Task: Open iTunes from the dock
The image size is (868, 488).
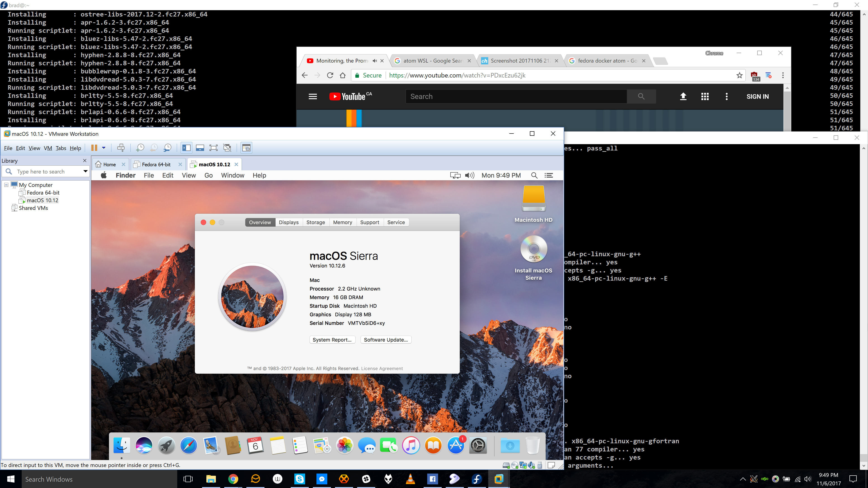Action: coord(411,446)
